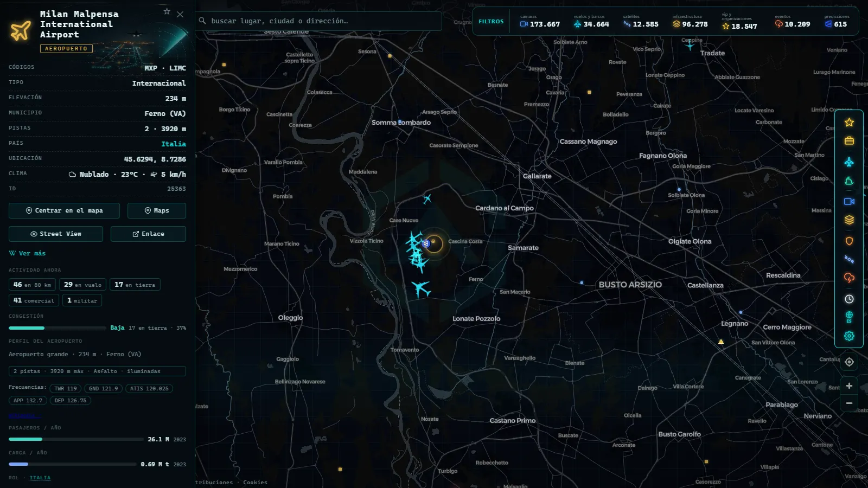Toggle the vuelos y barcos filter

(x=591, y=21)
